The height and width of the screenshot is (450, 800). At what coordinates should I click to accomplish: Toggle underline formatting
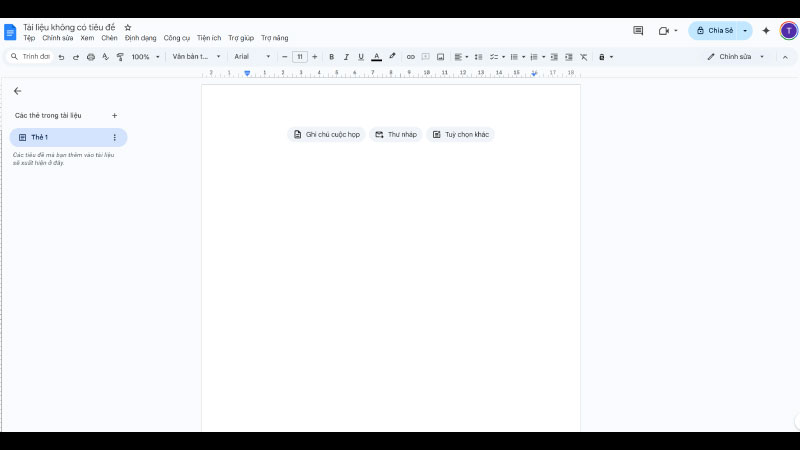tap(361, 57)
